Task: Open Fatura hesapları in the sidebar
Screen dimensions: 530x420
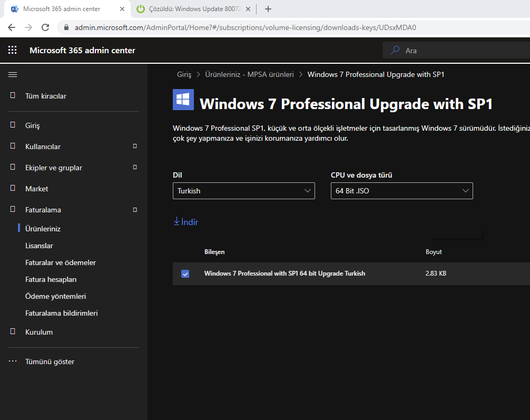Action: click(x=51, y=279)
